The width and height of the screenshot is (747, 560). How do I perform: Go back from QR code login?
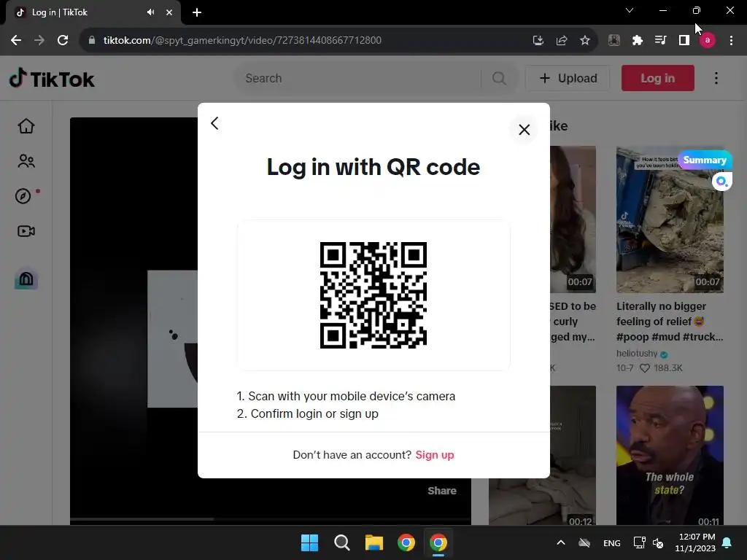point(215,123)
